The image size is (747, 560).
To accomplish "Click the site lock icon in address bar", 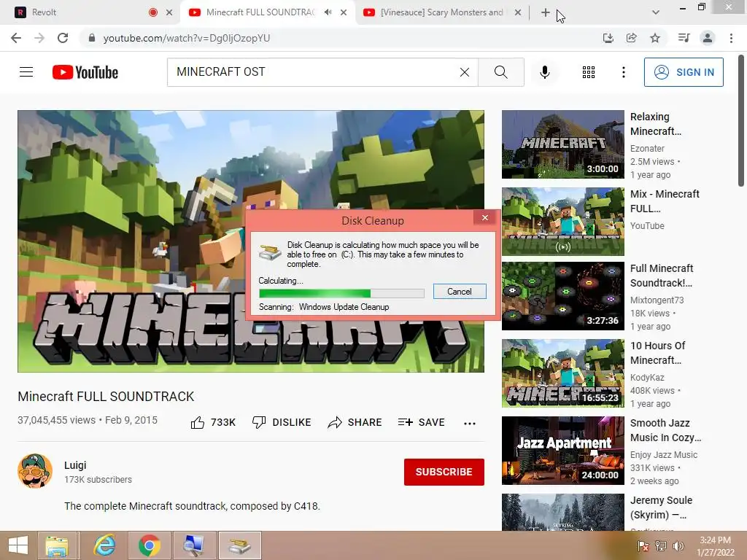I will [92, 38].
